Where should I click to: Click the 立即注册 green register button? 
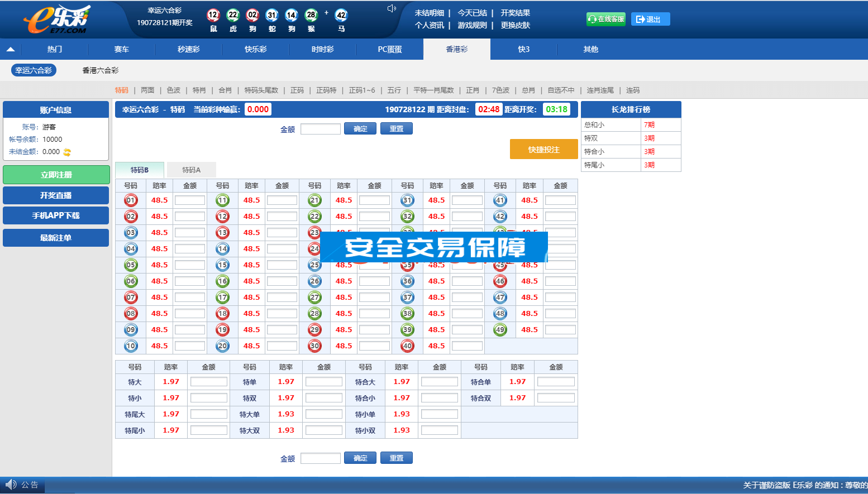point(56,175)
